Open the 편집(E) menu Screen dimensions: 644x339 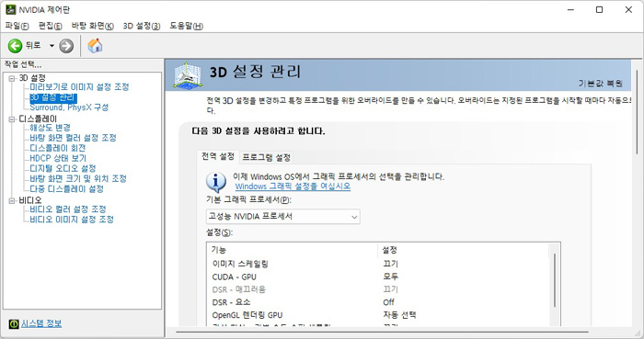(50, 26)
